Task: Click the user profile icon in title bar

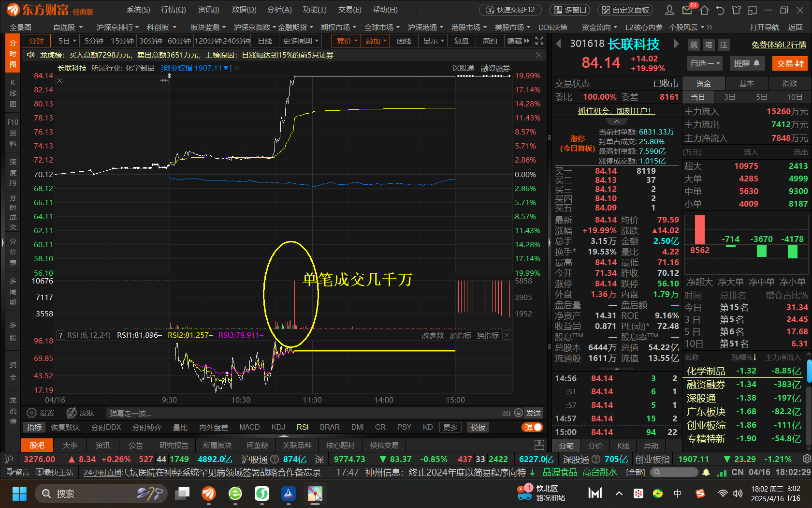Action: pyautogui.click(x=669, y=10)
